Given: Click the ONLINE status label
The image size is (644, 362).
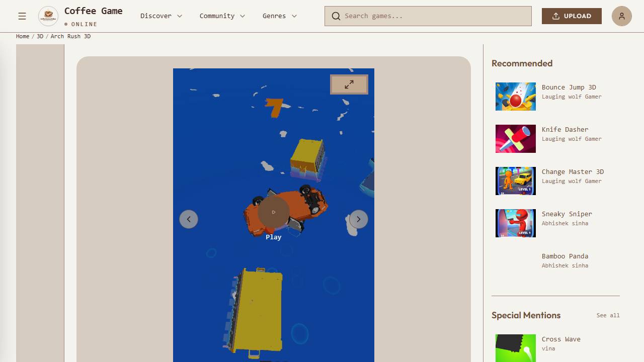Looking at the screenshot, I should [85, 24].
